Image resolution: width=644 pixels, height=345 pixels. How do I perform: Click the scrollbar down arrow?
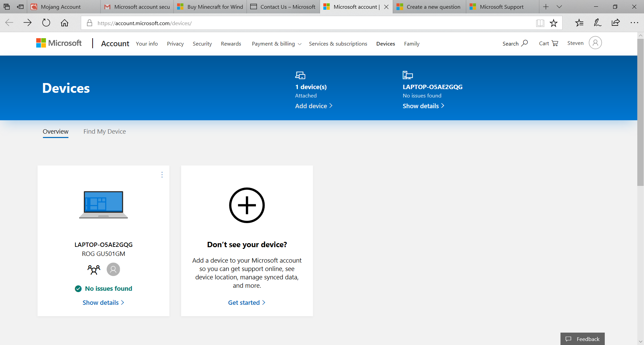coord(641,342)
